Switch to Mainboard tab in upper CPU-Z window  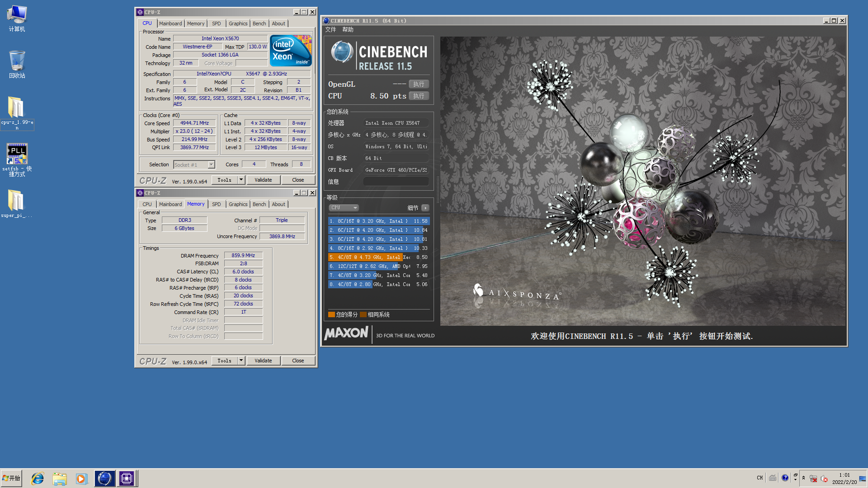click(x=170, y=23)
